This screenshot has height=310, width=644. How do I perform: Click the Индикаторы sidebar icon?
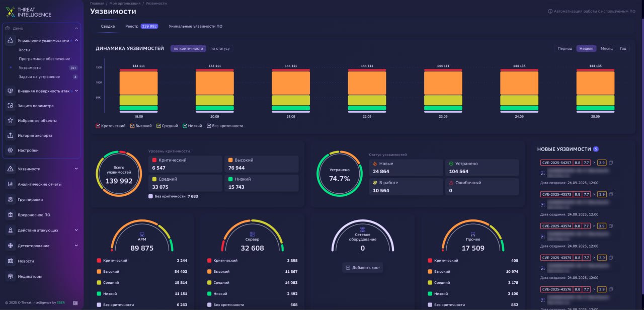click(x=11, y=276)
